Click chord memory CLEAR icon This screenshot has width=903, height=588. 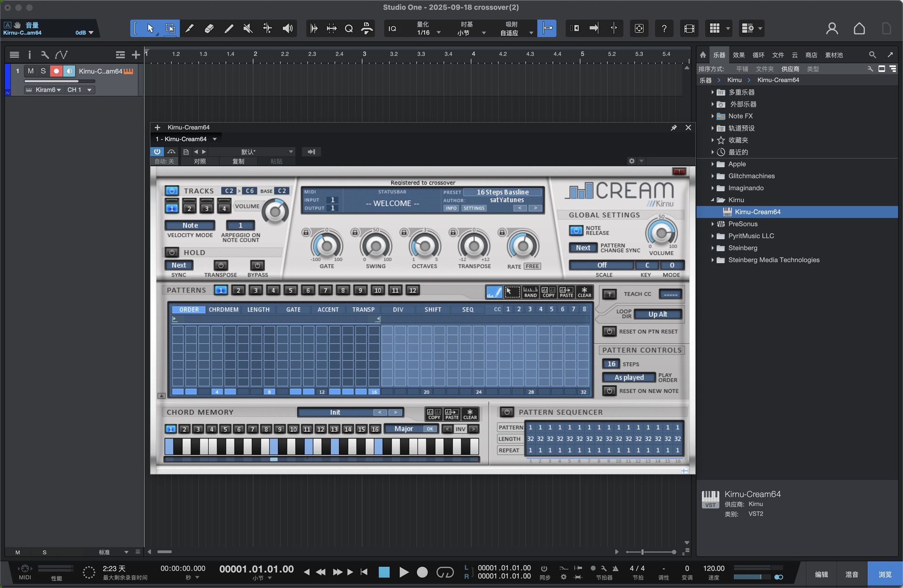point(470,414)
